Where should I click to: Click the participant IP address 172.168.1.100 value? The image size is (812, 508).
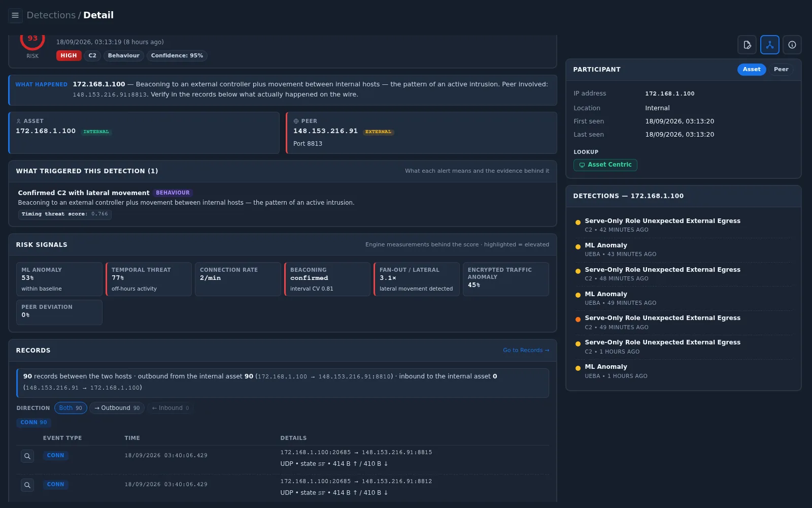pos(669,93)
